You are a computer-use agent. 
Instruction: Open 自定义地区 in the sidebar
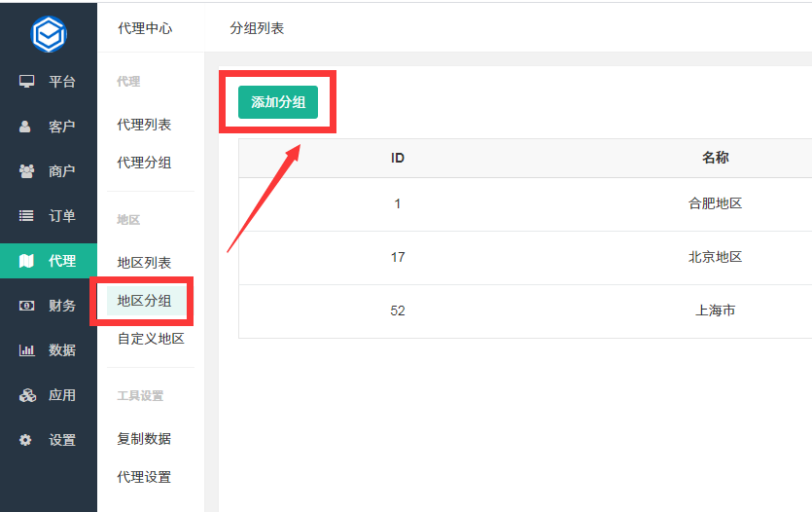151,339
